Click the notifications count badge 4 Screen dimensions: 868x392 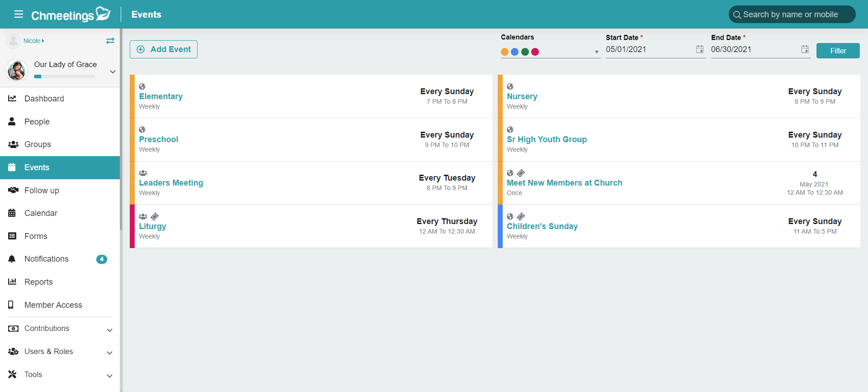tap(102, 259)
